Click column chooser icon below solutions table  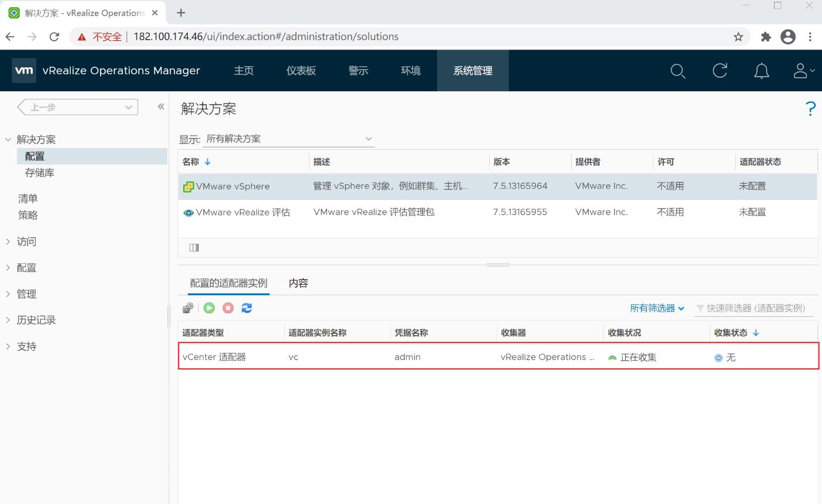194,248
